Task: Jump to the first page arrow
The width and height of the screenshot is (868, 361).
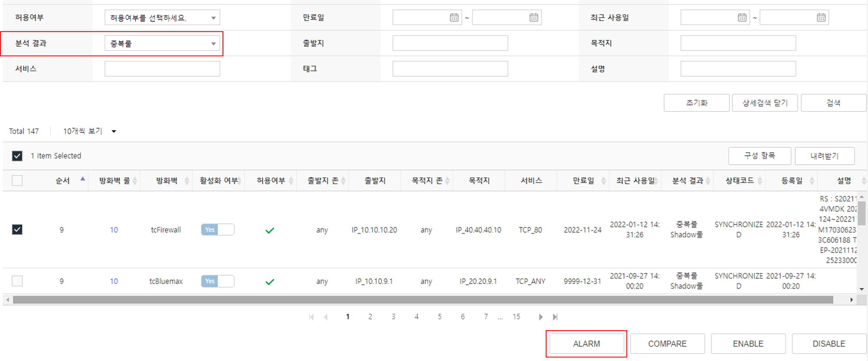Action: click(311, 317)
